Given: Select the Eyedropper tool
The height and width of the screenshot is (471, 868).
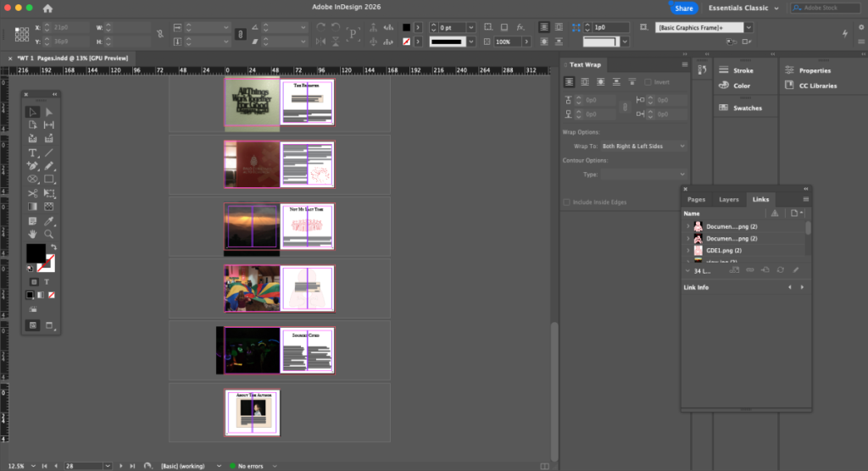Looking at the screenshot, I should [x=48, y=221].
